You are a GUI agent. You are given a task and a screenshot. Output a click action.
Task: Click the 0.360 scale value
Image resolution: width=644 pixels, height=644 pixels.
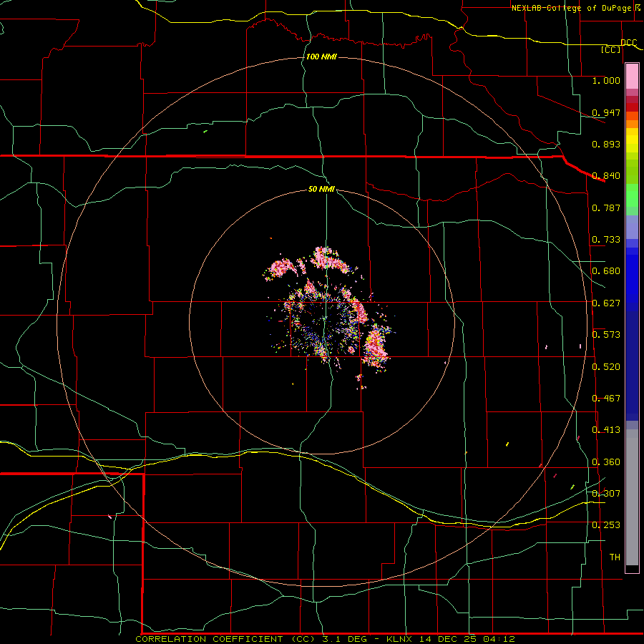click(x=606, y=462)
